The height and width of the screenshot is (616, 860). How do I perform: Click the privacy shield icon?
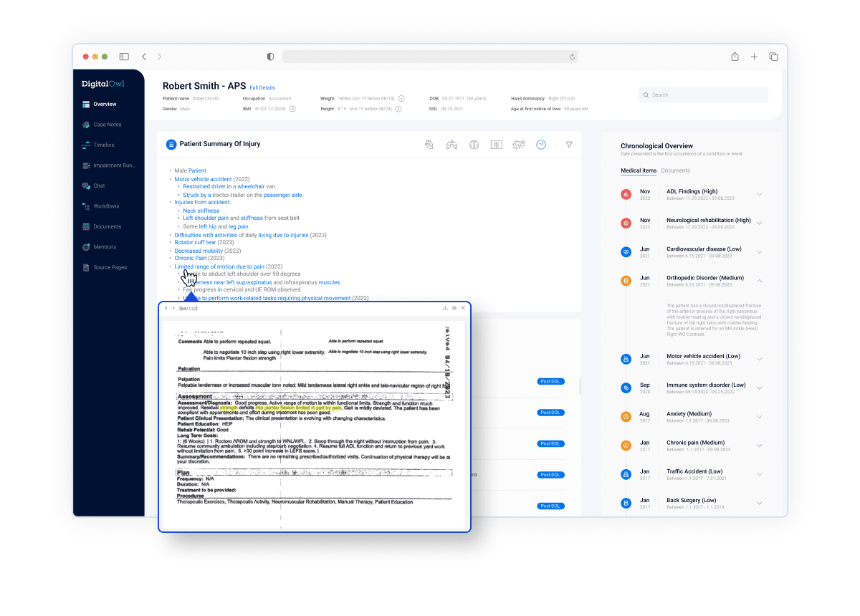(270, 57)
